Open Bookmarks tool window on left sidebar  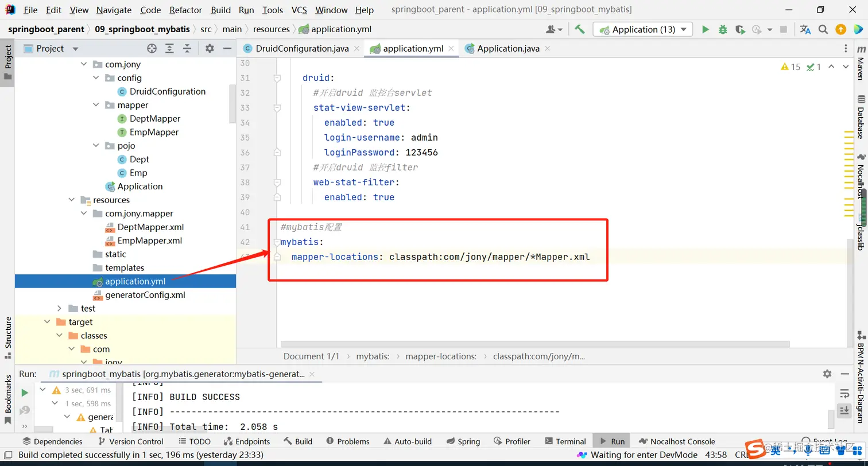point(8,399)
